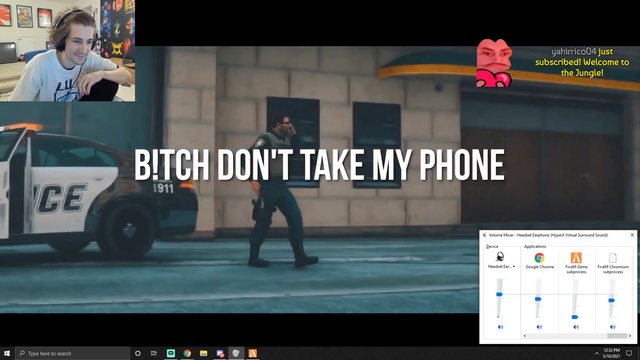Open Google Chrome from the taskbar

point(187,353)
